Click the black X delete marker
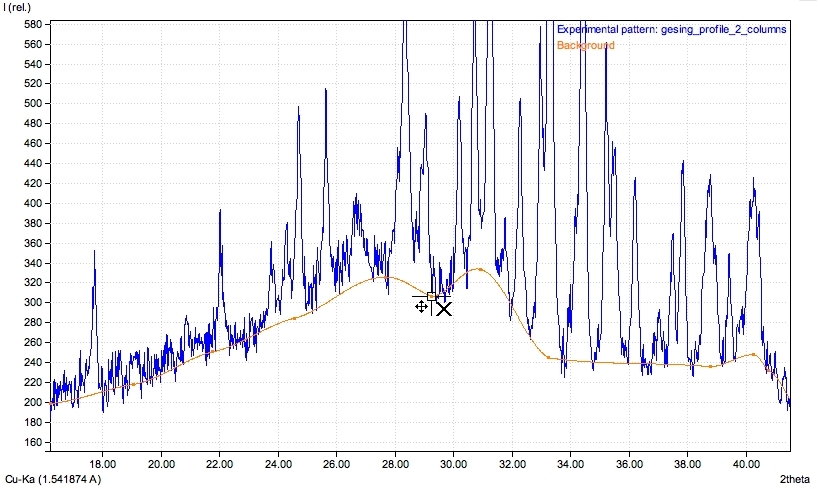The width and height of the screenshot is (818, 489). 444,309
